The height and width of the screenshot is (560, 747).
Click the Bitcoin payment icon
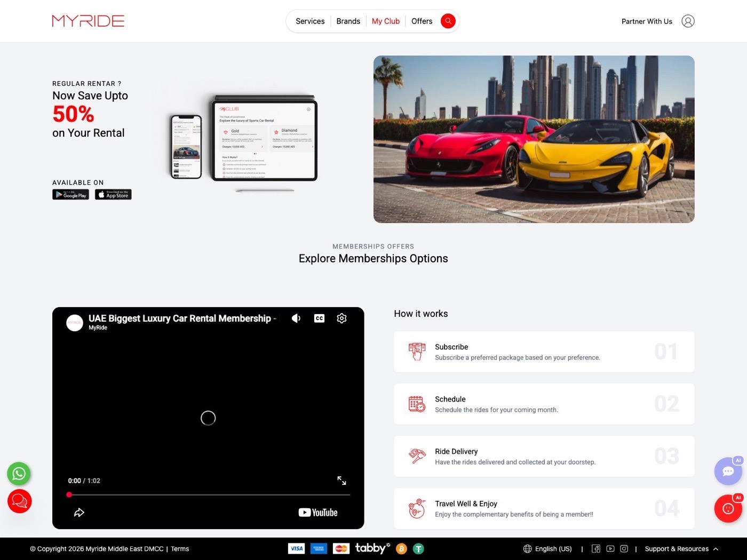point(401,548)
